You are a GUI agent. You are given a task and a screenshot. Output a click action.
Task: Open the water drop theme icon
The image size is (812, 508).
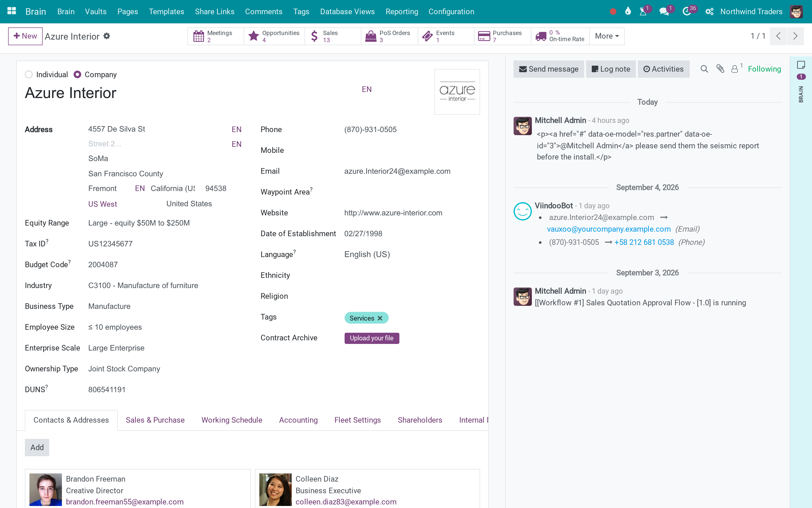(628, 11)
